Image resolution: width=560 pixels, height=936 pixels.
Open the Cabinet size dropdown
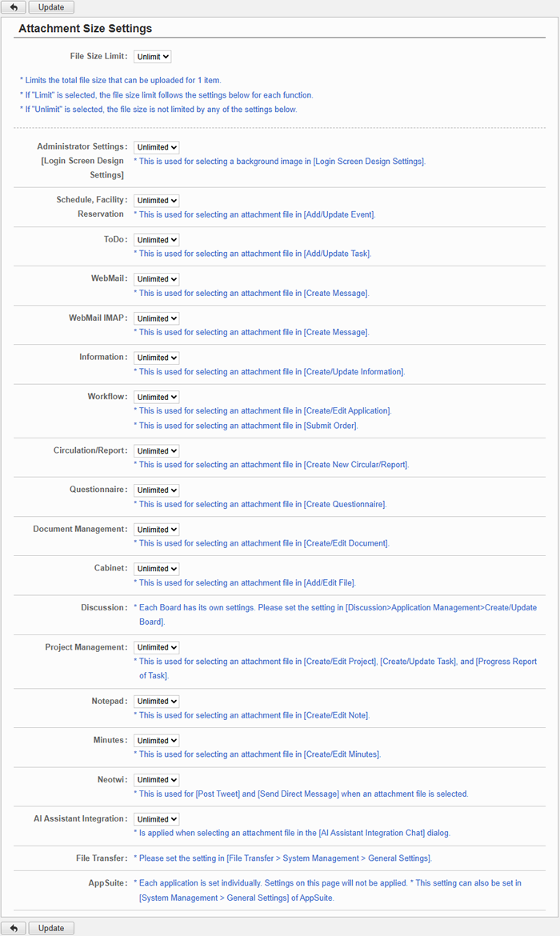[157, 569]
